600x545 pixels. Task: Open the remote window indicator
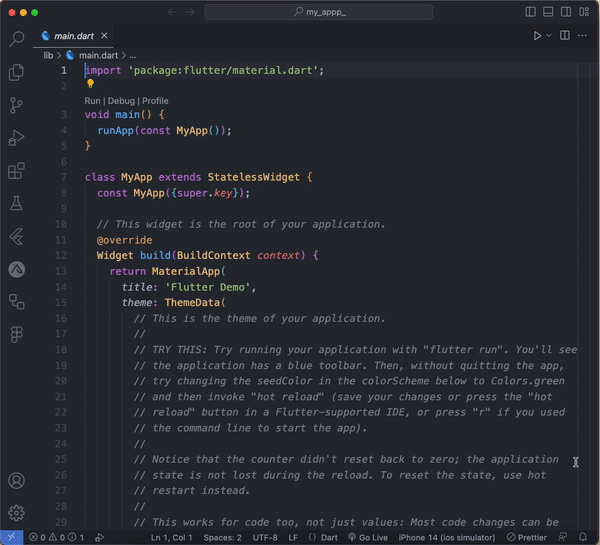click(x=11, y=537)
